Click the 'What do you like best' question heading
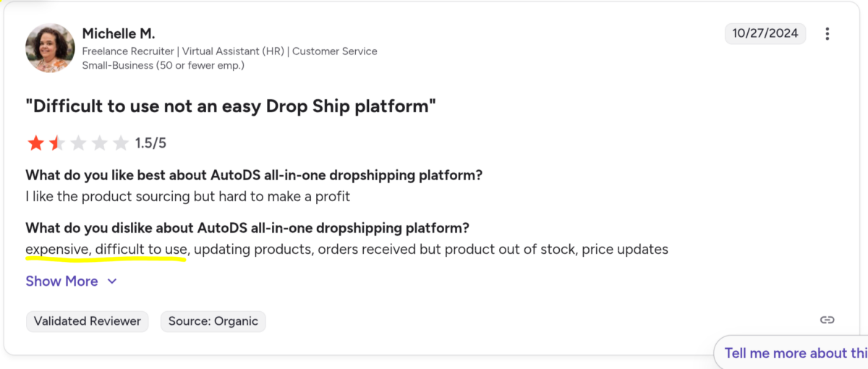The image size is (868, 369). click(x=254, y=175)
